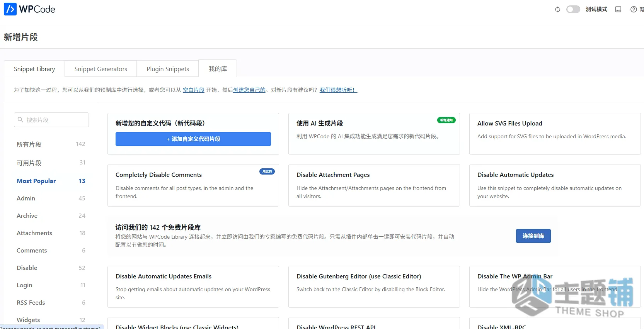644x329 pixels.
Task: Click the 创建您自己的 link
Action: tap(249, 90)
